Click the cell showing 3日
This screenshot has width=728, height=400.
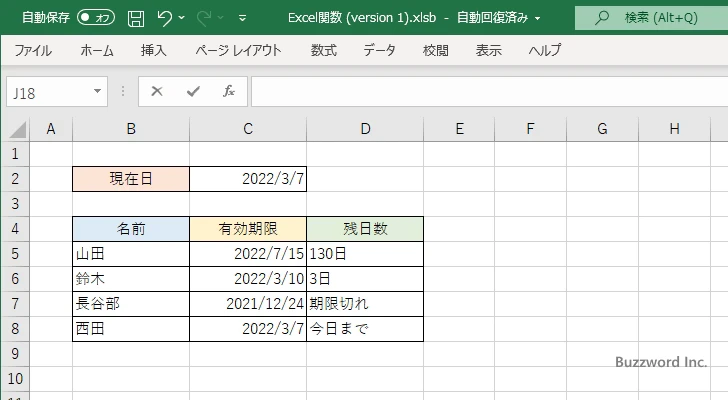pyautogui.click(x=365, y=279)
